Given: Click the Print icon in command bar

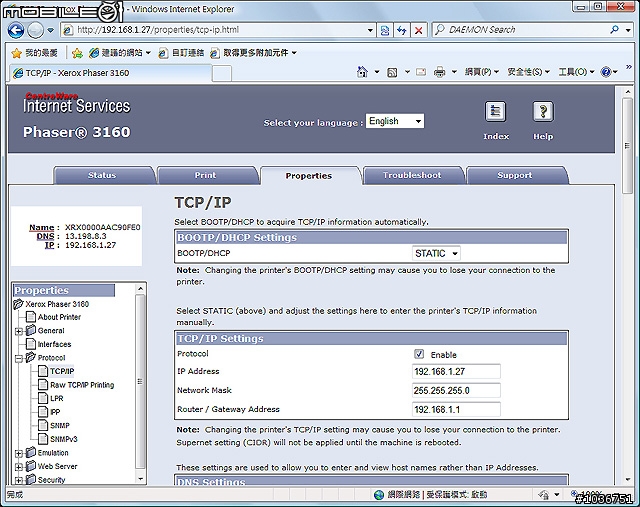Looking at the screenshot, I should pyautogui.click(x=440, y=72).
